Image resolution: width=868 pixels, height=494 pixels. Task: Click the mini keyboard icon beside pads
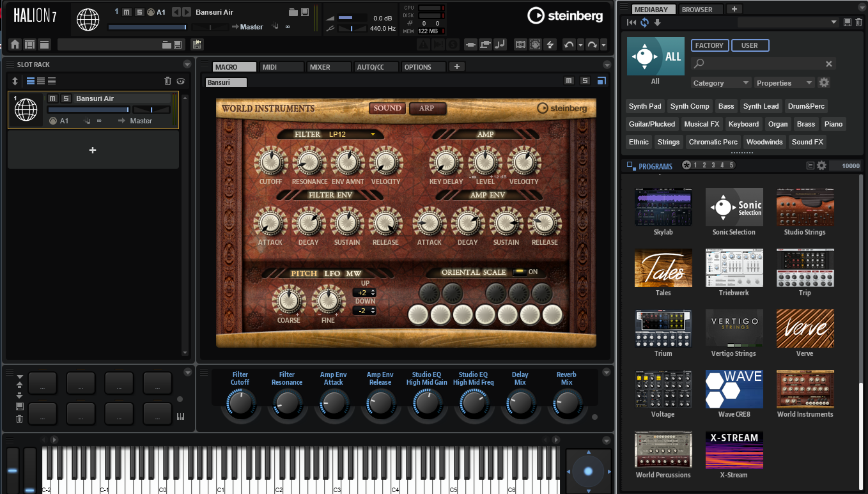[180, 417]
